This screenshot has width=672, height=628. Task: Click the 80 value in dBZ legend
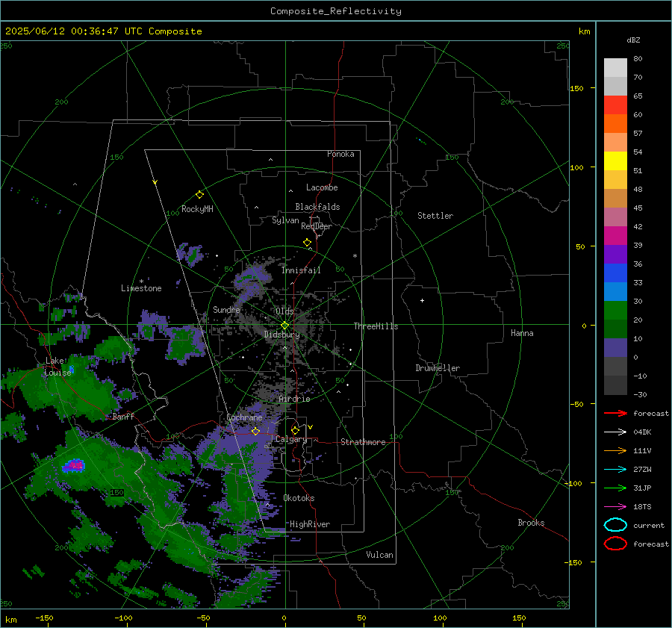pyautogui.click(x=638, y=59)
